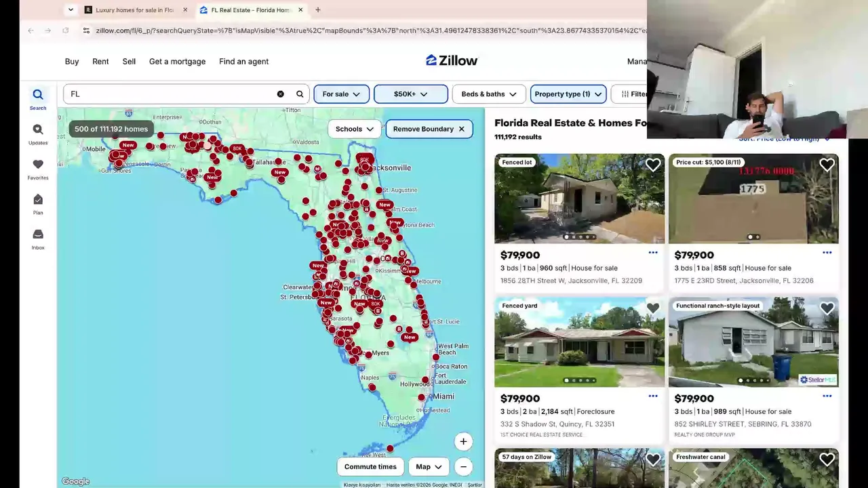Save 1856 28TH Street W listing with heart
The image size is (868, 488).
pyautogui.click(x=653, y=165)
